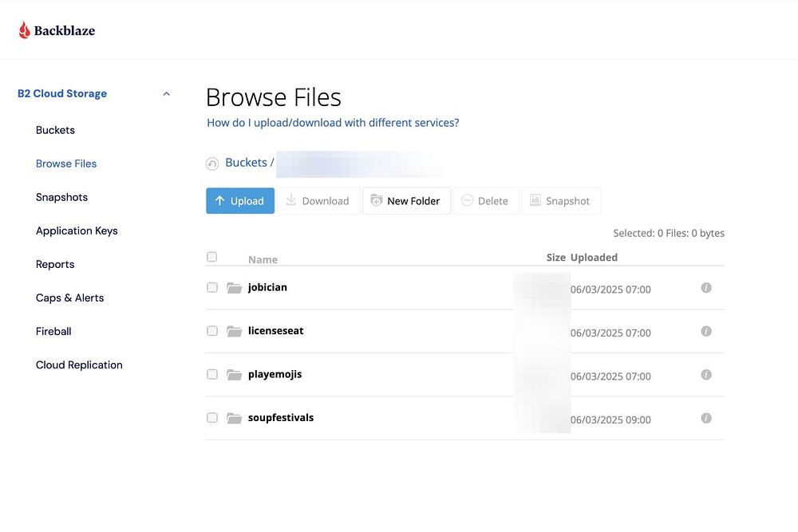Viewport: 798px width, 532px height.
Task: Open info icon for soupfestivals folder
Action: [x=706, y=418]
